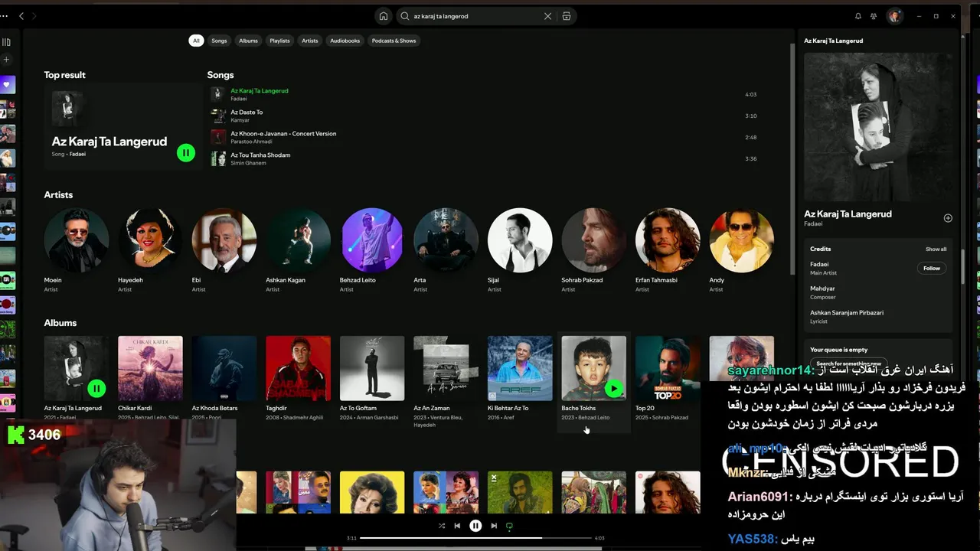This screenshot has width=980, height=551.
Task: Open the Ki Behtar Az To album
Action: [520, 369]
